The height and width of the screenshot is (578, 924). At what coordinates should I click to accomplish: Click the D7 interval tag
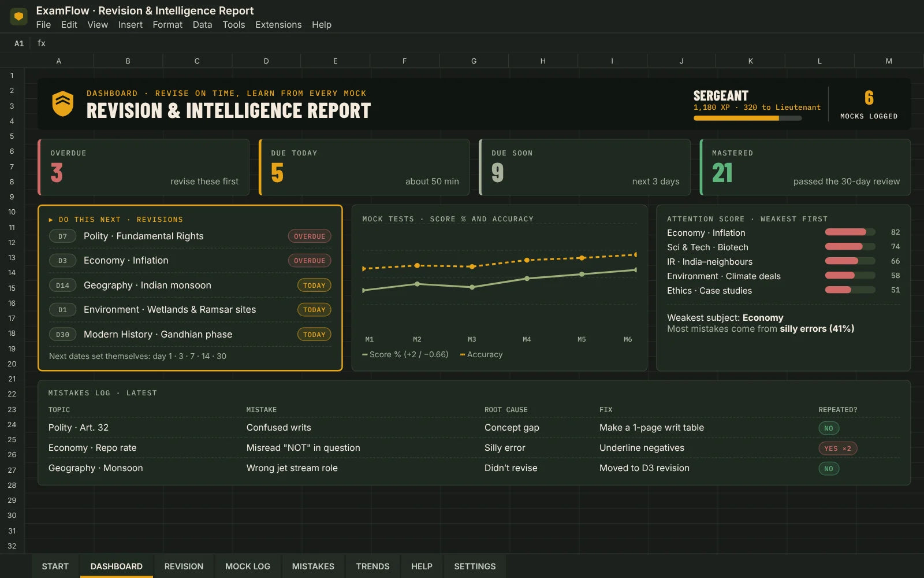point(62,236)
